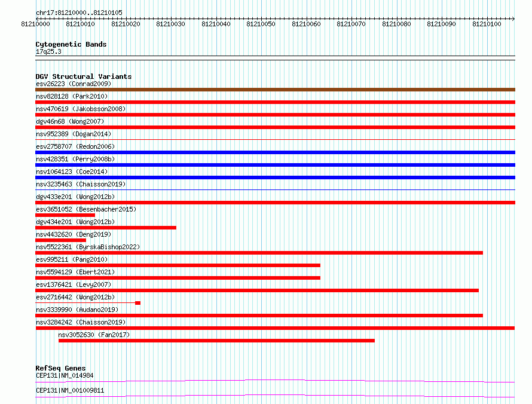Image resolution: width=532 pixels, height=404 pixels.
Task: Click the nsv5594129 (Ebert2021) red bar
Action: tap(178, 278)
